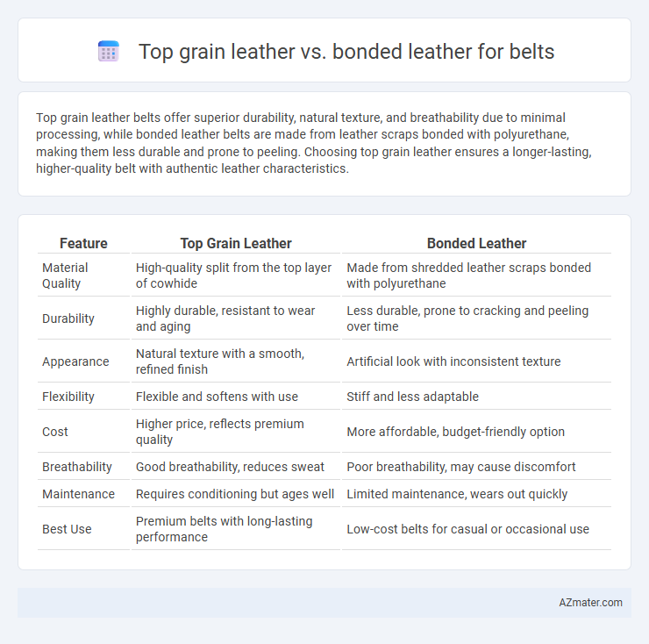This screenshot has width=649, height=644.
Task: Select 'Low-cost belts for casual or occasional use'
Action: (467, 529)
